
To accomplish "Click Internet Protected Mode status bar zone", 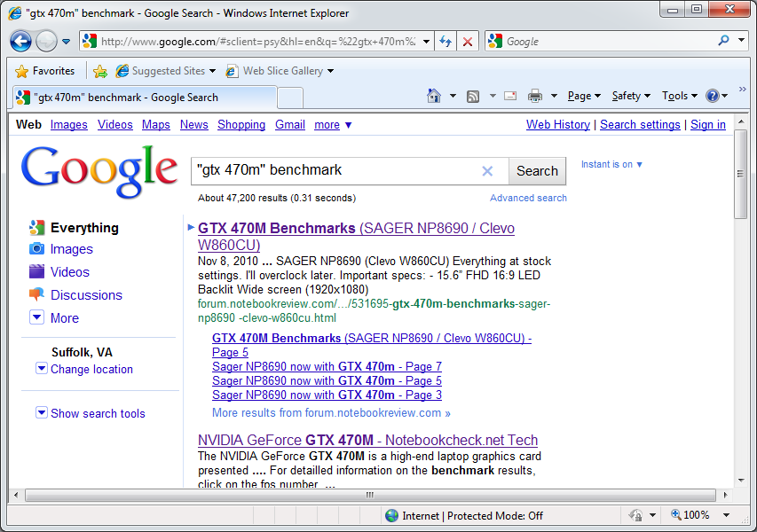I will point(464,516).
